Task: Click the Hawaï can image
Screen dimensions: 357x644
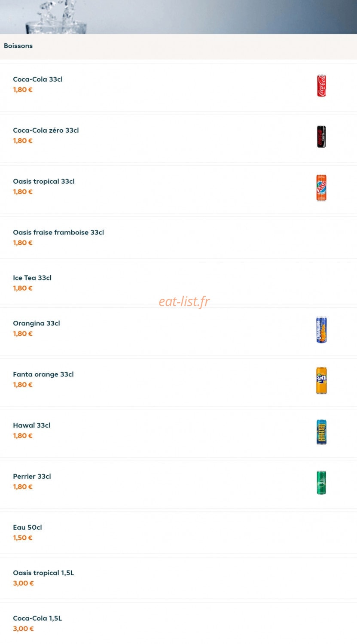Action: pos(321,432)
